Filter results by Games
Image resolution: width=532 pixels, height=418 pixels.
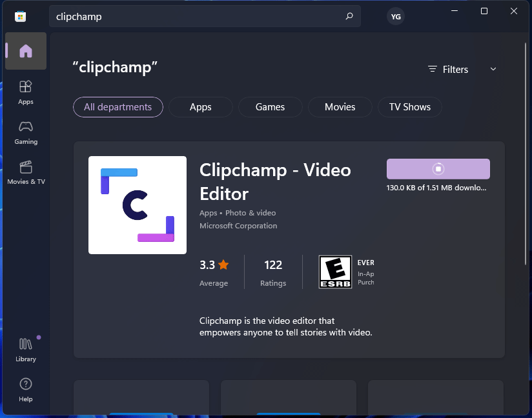tap(270, 107)
